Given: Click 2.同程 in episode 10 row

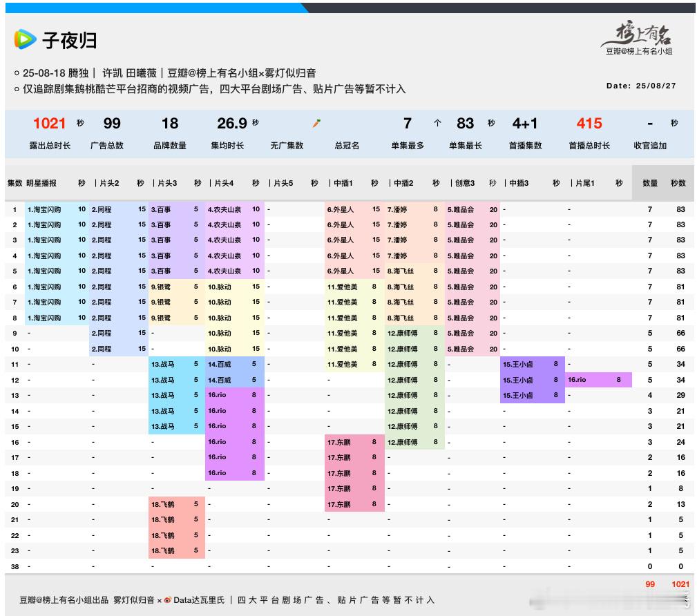Looking at the screenshot, I should coord(102,349).
